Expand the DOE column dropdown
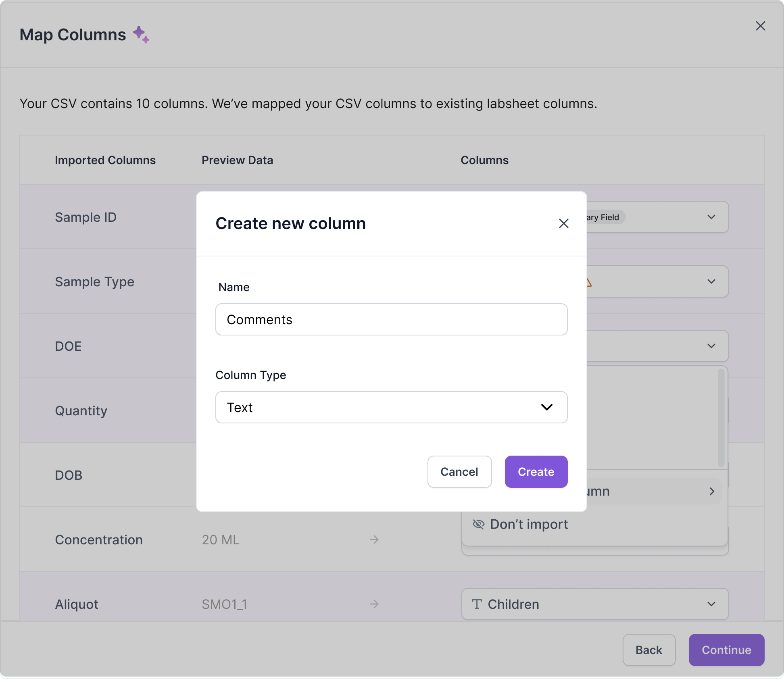The image size is (784, 679). point(711,346)
